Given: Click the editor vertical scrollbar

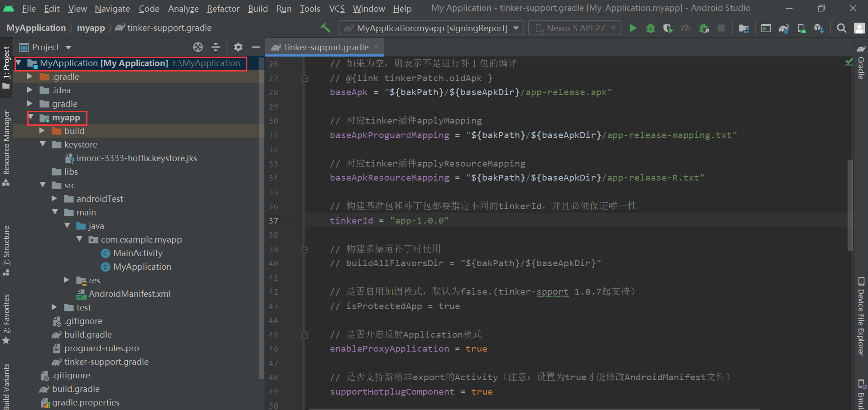Looking at the screenshot, I should tap(850, 205).
